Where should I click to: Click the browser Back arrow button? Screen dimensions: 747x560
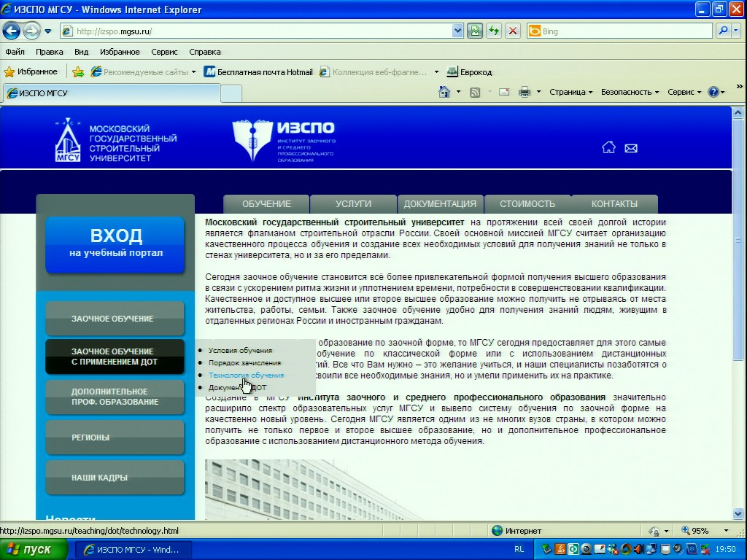click(x=12, y=31)
